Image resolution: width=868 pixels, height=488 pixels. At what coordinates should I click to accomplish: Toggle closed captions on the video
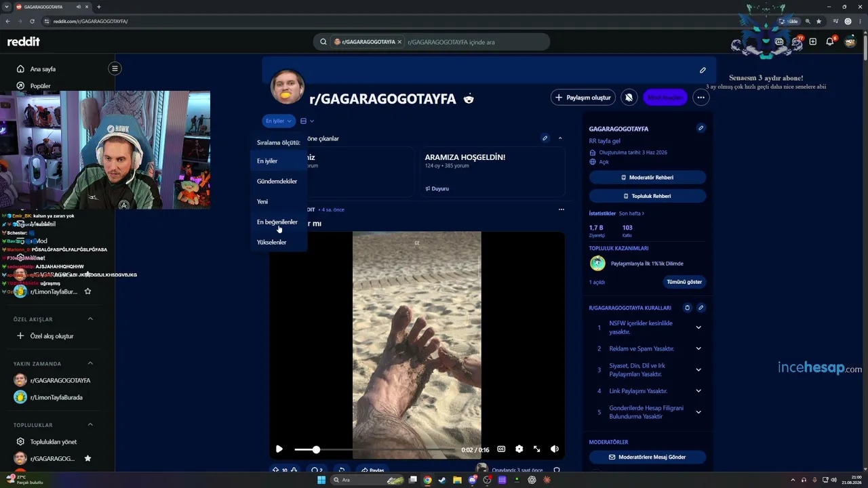tap(501, 449)
